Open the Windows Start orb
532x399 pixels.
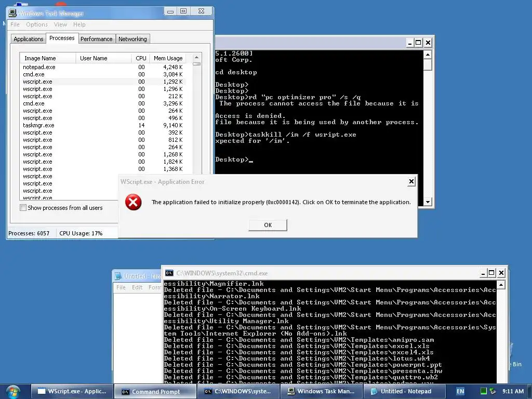pyautogui.click(x=13, y=392)
